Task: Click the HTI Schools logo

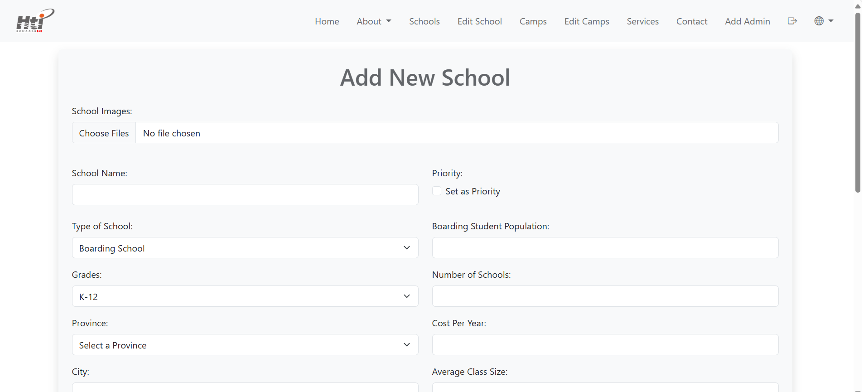Action: click(35, 21)
